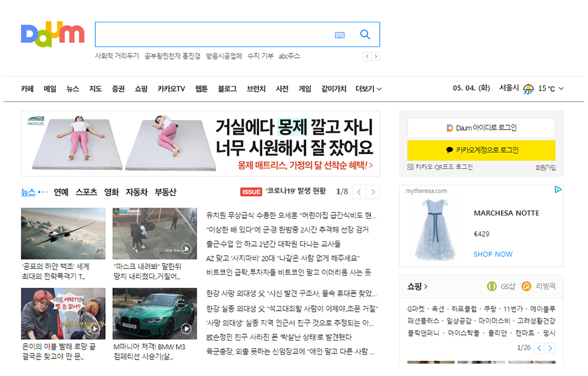Click the search magnifier icon
The image size is (588, 376).
click(365, 35)
